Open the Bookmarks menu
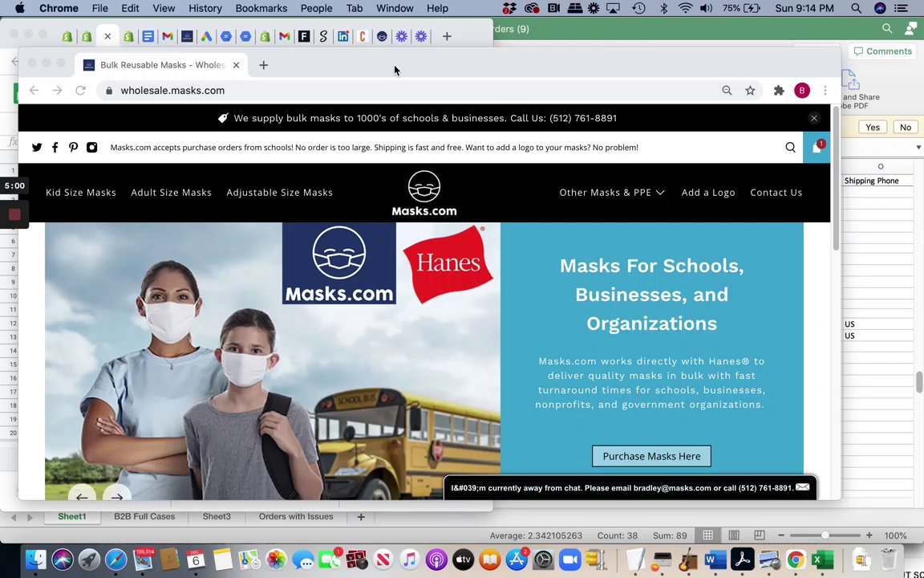Viewport: 924px width, 578px height. [261, 8]
